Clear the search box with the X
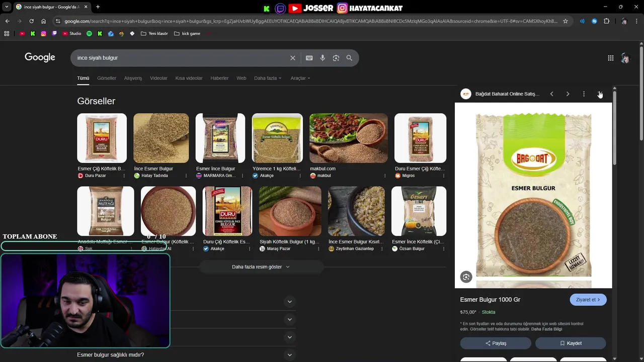 (x=292, y=58)
